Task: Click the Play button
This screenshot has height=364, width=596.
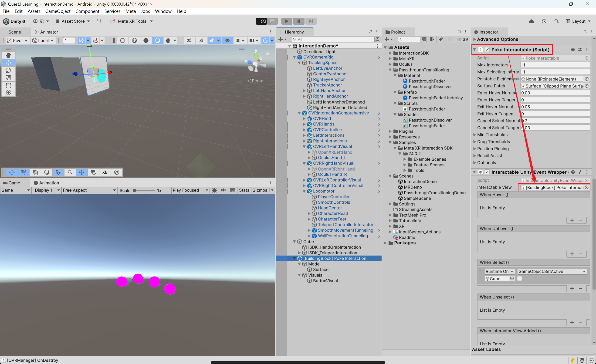Action: pyautogui.click(x=287, y=21)
